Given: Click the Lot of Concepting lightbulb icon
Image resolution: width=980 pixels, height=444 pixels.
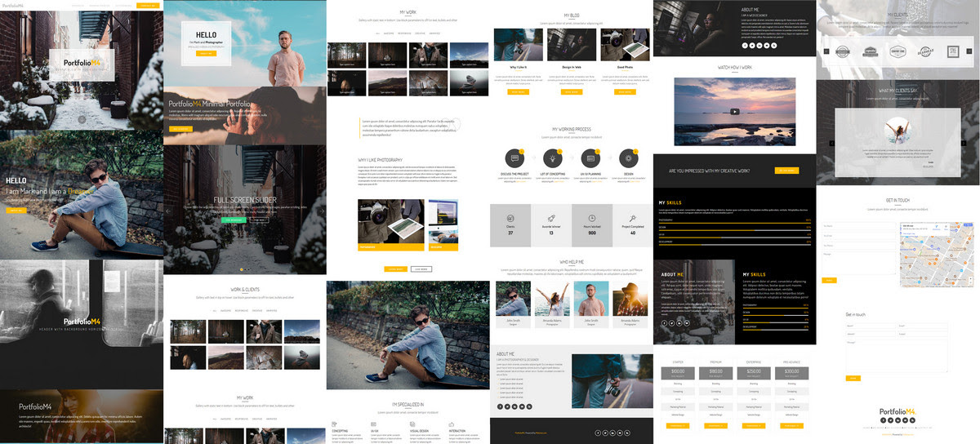Looking at the screenshot, I should point(553,158).
